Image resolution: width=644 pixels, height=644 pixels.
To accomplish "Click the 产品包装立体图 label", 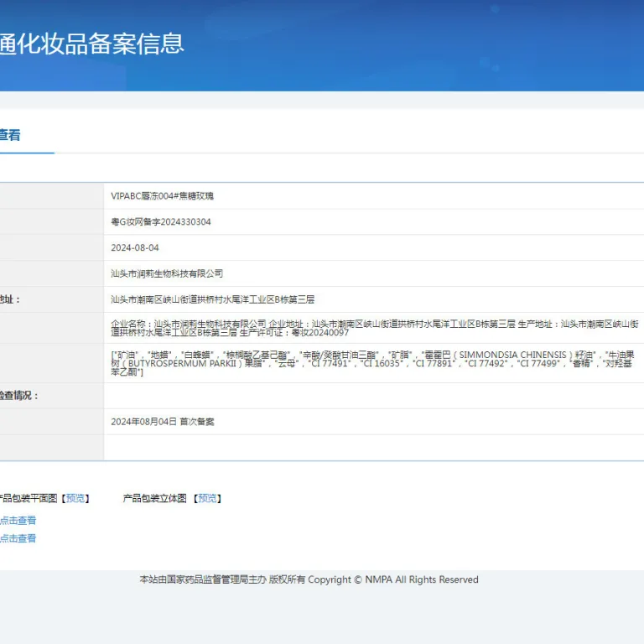I will coord(155,498).
